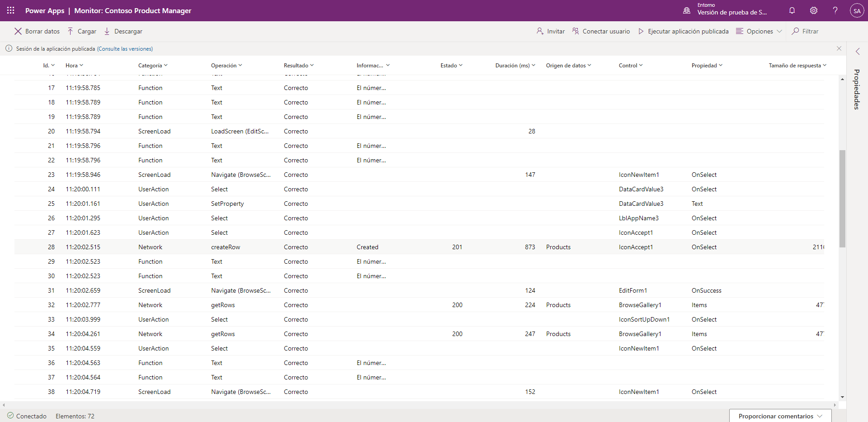Click Conectar usuario command
Screen dimensions: 868x422
coord(601,31)
